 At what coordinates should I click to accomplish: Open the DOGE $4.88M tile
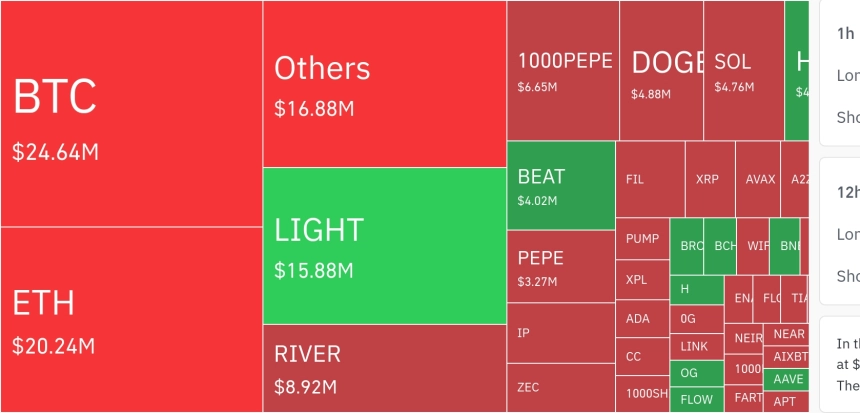[x=661, y=70]
